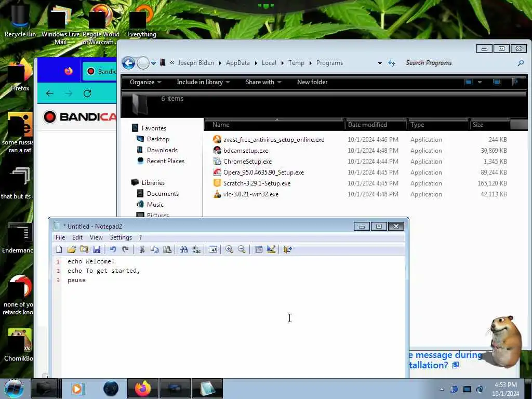Viewport: 532px width, 399px height.
Task: Open Downloads in the navigation pane
Action: click(162, 150)
